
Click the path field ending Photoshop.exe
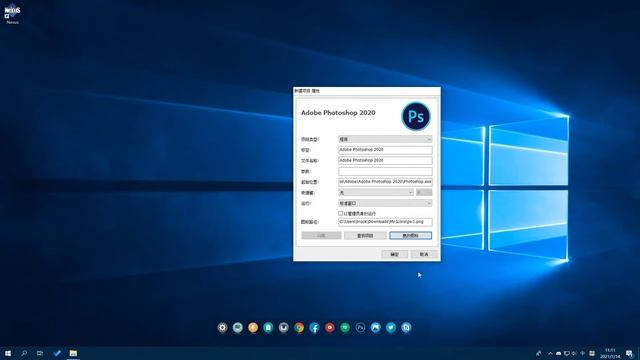pyautogui.click(x=385, y=182)
